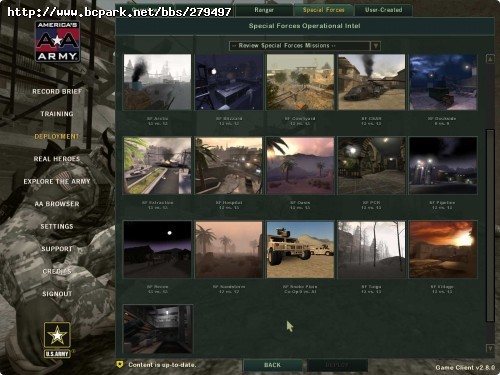Click the greyed-out DEPLOY button

point(337,365)
